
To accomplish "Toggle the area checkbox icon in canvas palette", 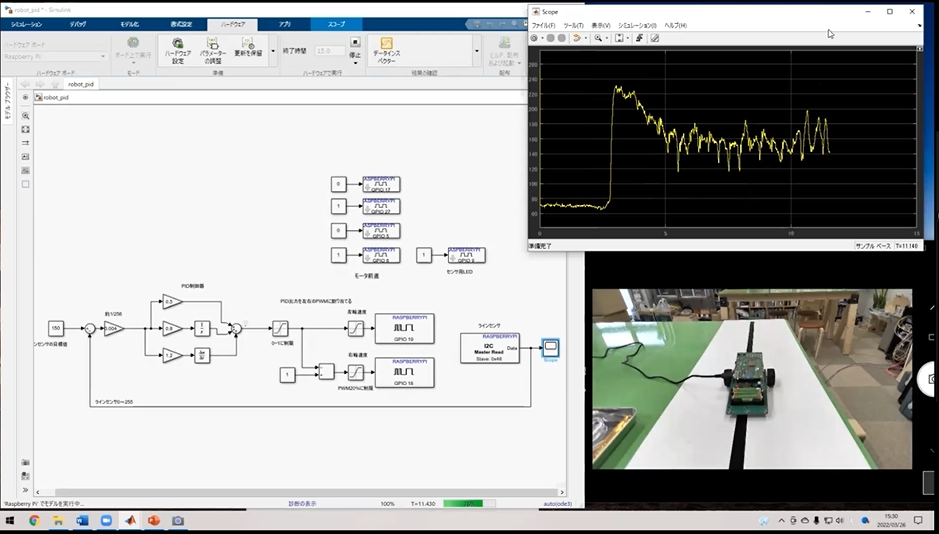I will 26,184.
